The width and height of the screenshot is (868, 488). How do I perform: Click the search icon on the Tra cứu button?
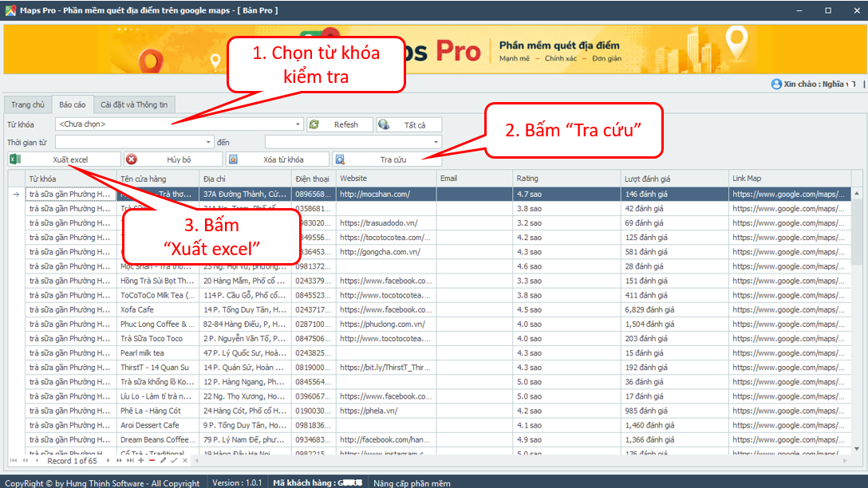[340, 159]
